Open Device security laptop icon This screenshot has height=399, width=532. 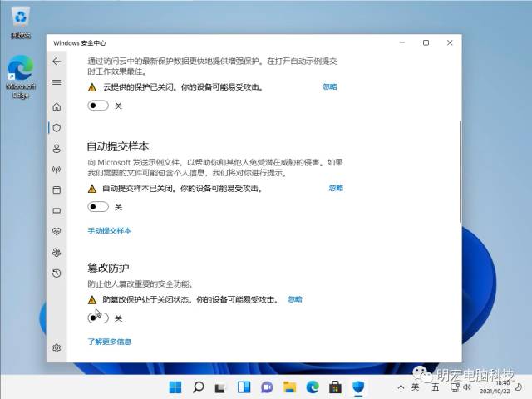click(x=57, y=211)
